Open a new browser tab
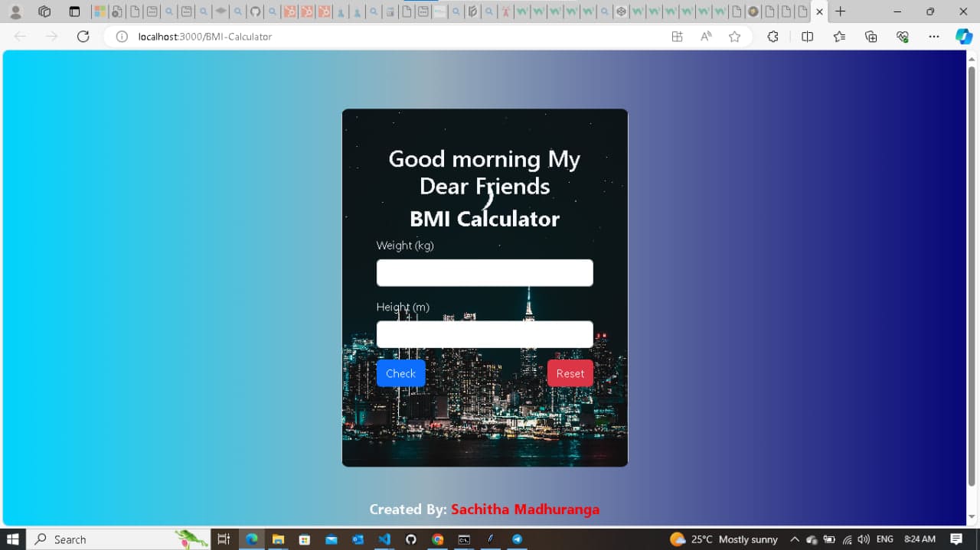Image resolution: width=980 pixels, height=550 pixels. click(x=840, y=11)
